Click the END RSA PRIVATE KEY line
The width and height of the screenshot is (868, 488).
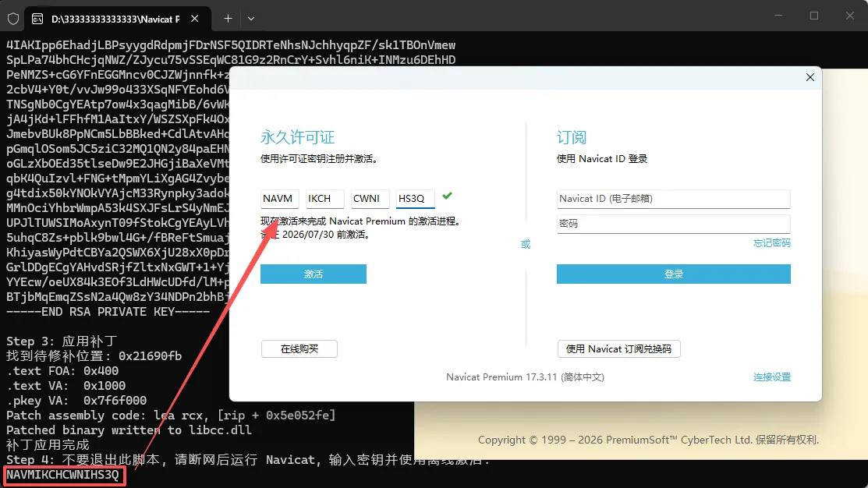click(x=108, y=312)
